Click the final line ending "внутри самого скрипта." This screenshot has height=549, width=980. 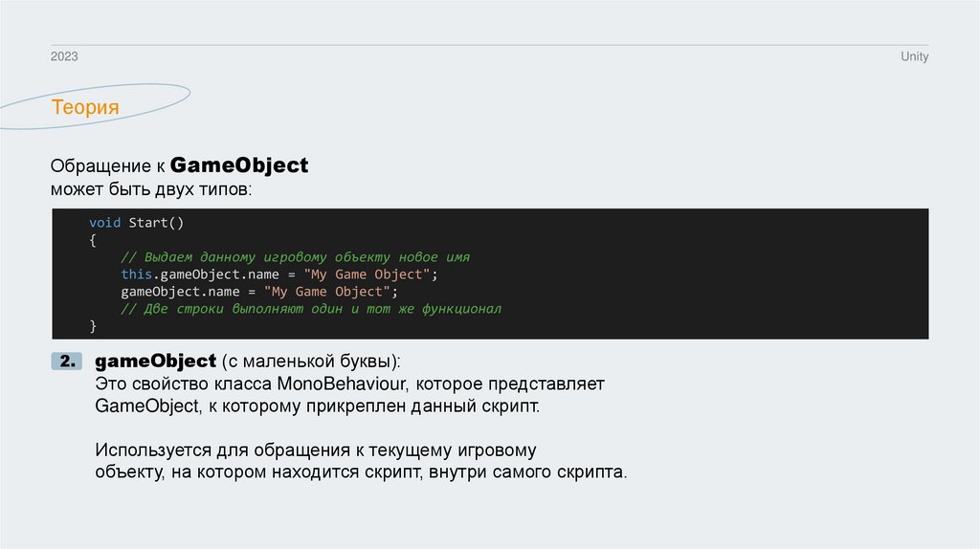coord(361,472)
